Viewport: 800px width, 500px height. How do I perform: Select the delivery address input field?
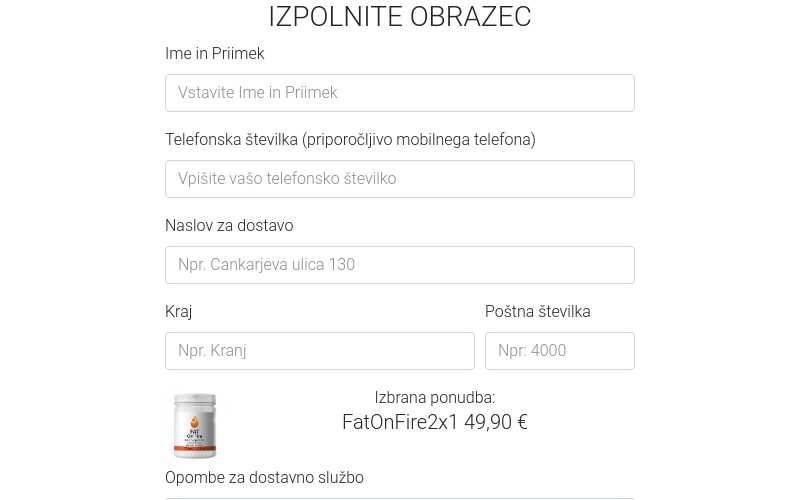pos(400,265)
